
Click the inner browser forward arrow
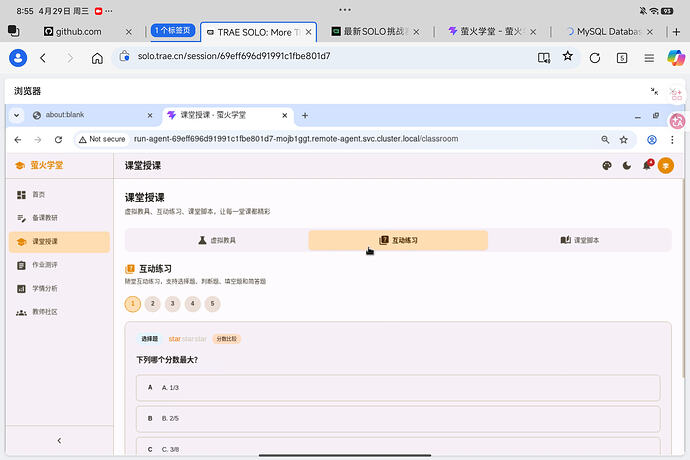(38, 140)
